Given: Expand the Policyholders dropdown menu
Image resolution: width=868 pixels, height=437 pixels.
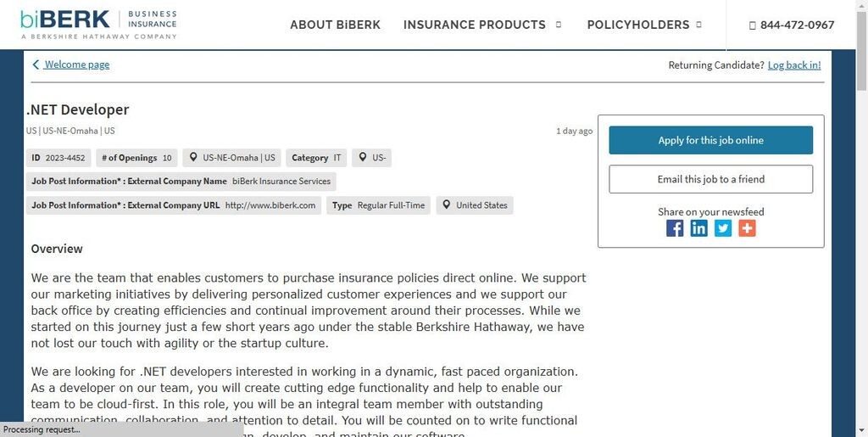Looking at the screenshot, I should (x=644, y=25).
